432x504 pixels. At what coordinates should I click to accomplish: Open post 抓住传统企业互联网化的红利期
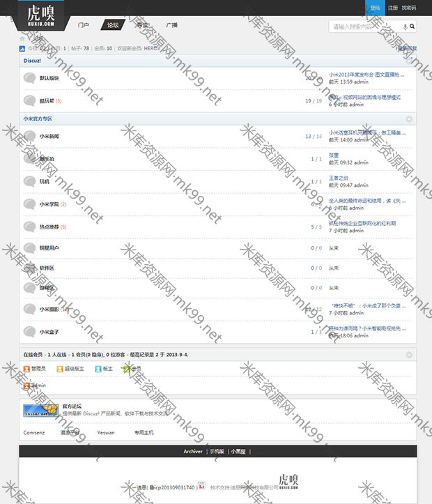point(362,223)
